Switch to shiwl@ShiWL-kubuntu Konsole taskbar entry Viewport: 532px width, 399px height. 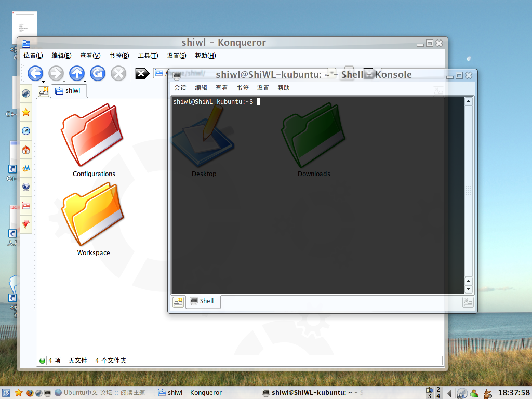click(x=312, y=393)
